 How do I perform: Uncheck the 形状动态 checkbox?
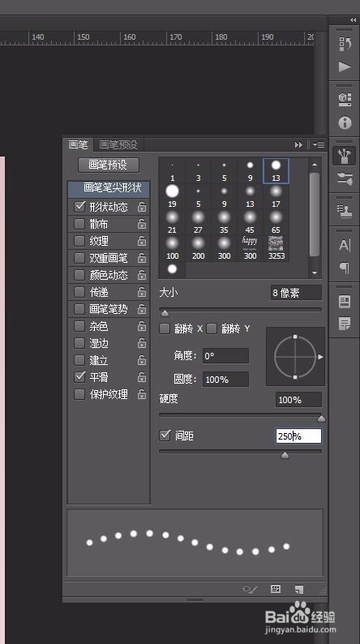click(79, 207)
